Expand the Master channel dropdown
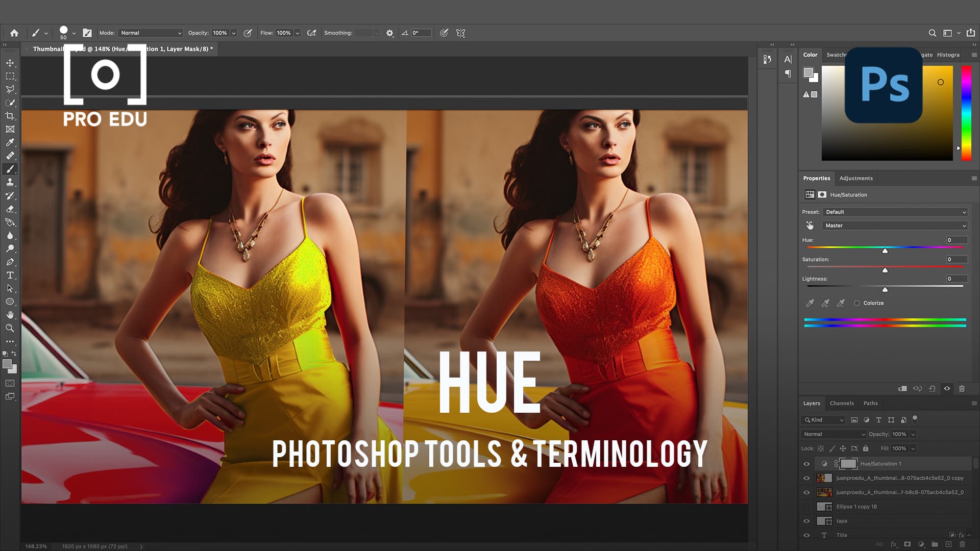Image resolution: width=980 pixels, height=551 pixels. (x=894, y=226)
